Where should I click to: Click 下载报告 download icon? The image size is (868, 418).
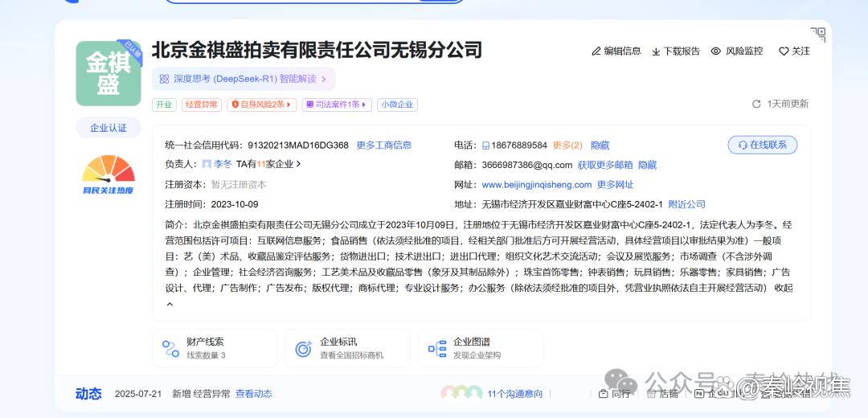click(656, 51)
